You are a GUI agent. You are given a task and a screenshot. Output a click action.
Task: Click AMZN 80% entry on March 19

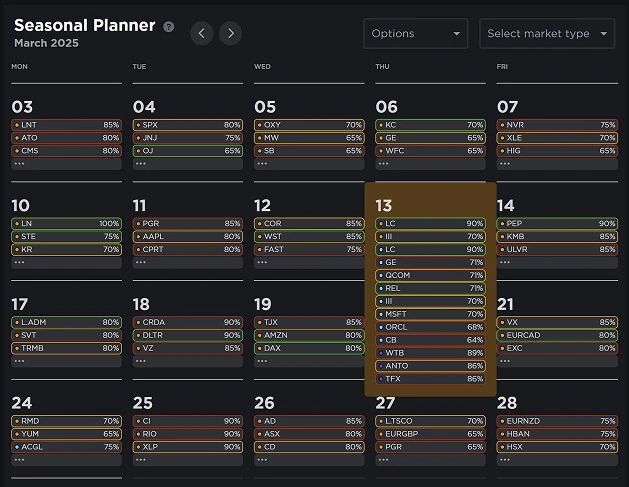[x=309, y=335]
